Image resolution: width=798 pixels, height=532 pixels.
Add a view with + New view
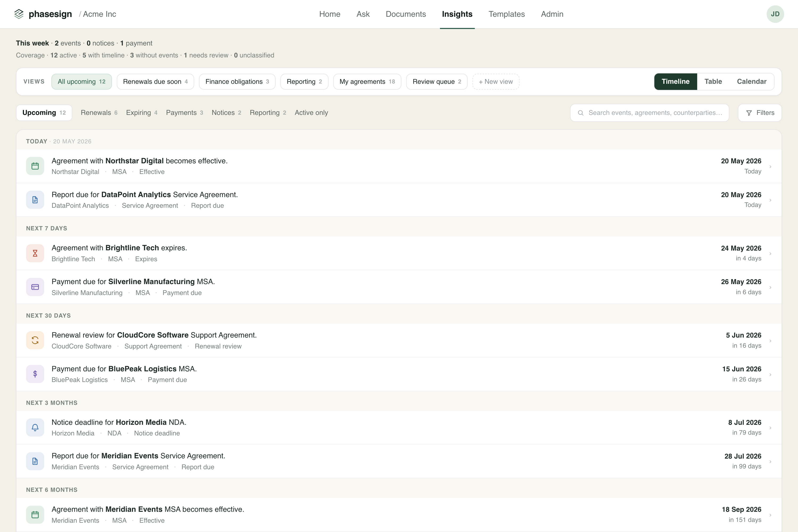tap(495, 81)
